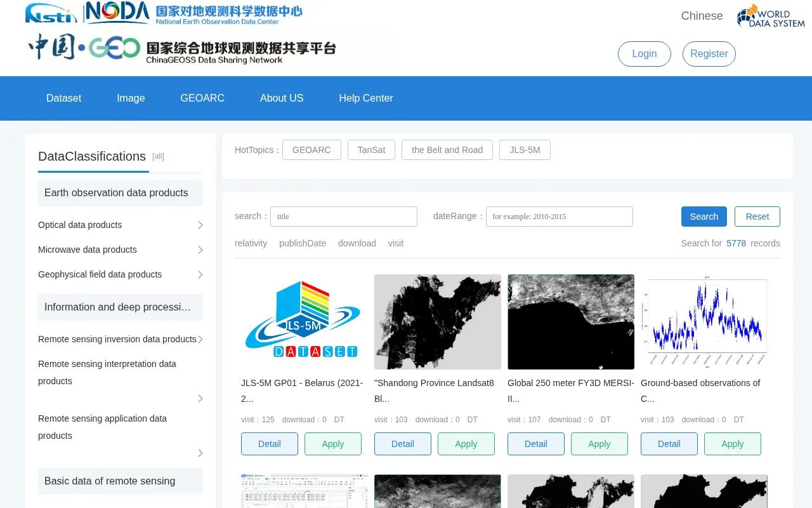
Task: View Detail for Shandong Province Landsat8
Action: [x=403, y=444]
